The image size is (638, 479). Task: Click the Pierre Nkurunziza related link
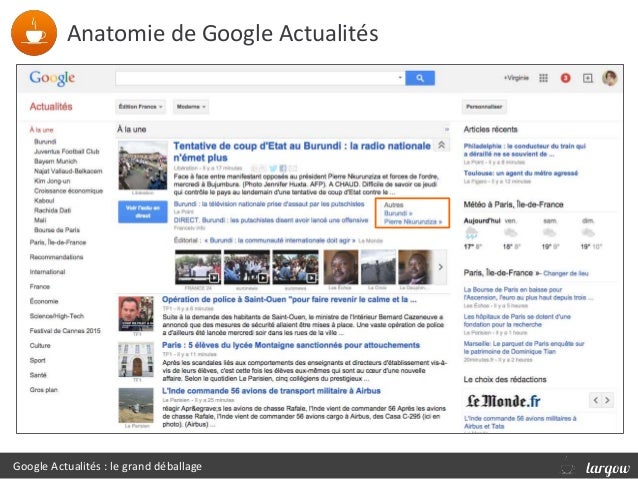point(413,221)
